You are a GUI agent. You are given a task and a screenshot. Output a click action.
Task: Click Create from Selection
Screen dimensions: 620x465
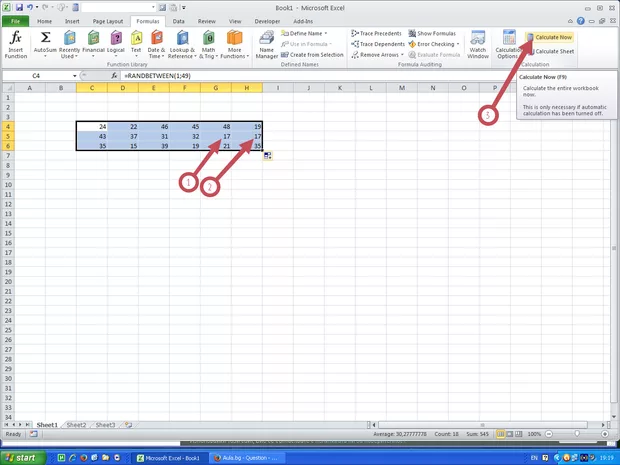pyautogui.click(x=312, y=55)
